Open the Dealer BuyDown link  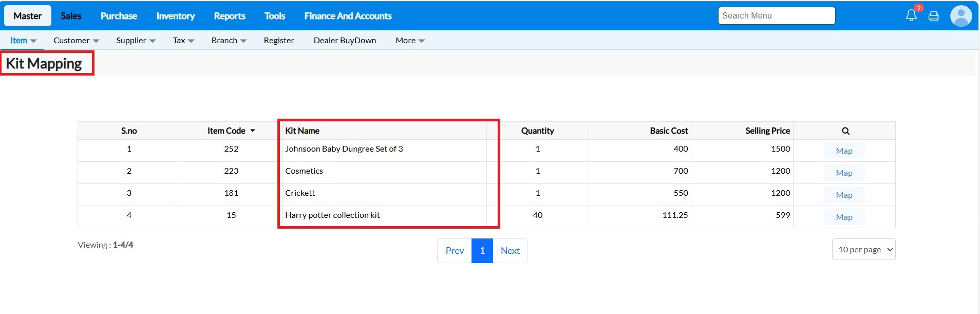coord(345,41)
